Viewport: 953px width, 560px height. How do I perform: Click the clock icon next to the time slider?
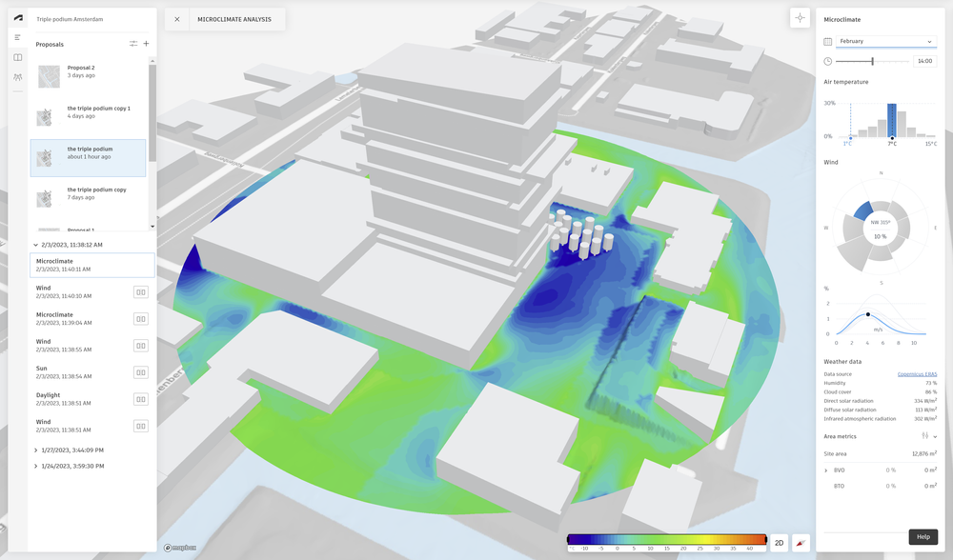coord(827,61)
